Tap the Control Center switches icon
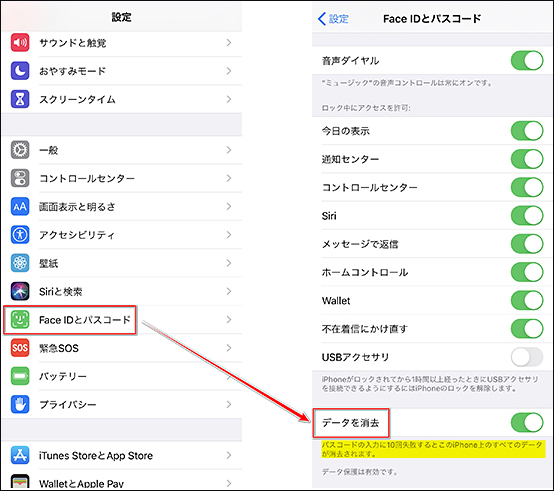The width and height of the screenshot is (554, 491). (x=20, y=178)
